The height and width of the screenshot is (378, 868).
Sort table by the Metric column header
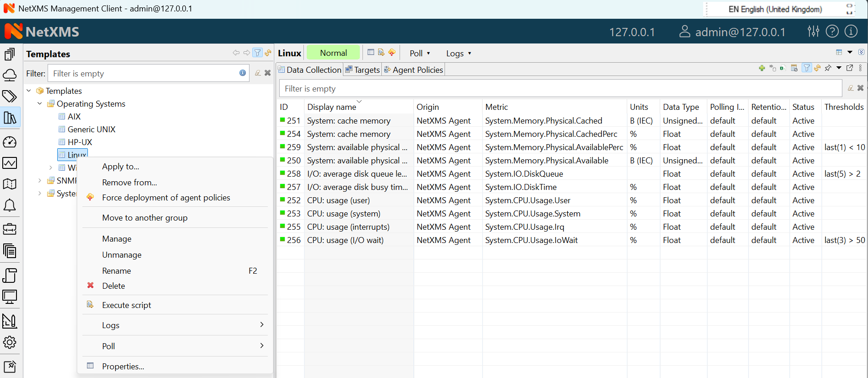(497, 107)
